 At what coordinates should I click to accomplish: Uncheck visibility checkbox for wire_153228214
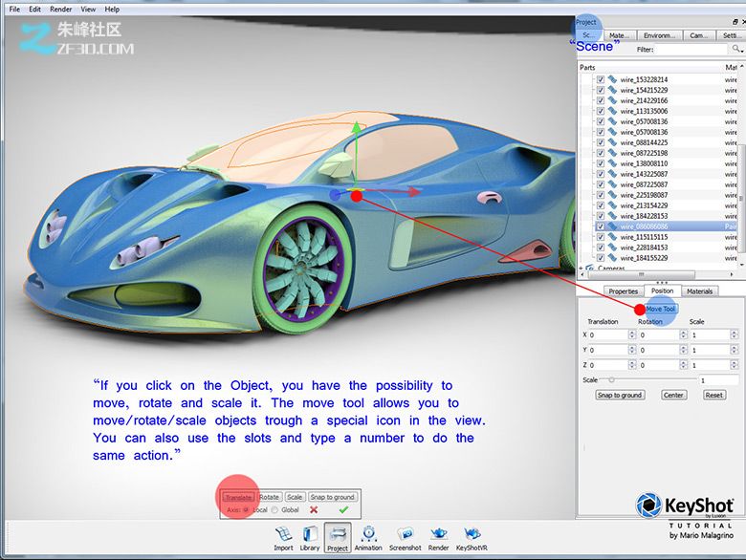601,79
